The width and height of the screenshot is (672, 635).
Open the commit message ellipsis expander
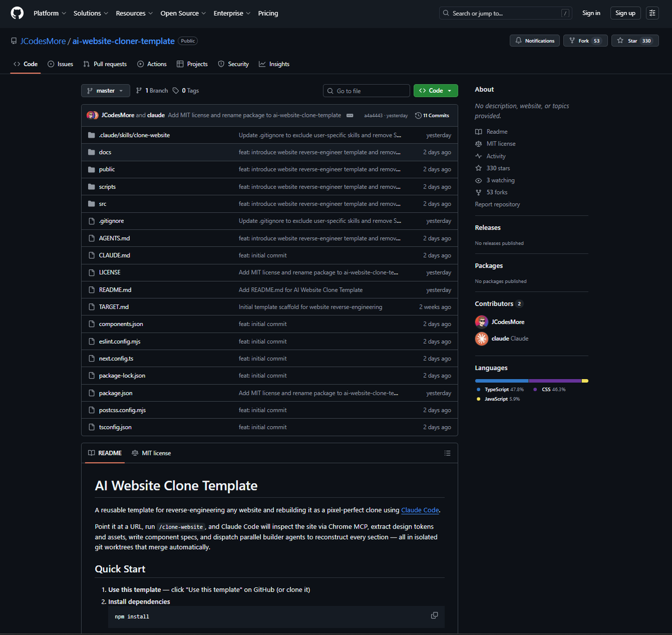click(x=350, y=115)
